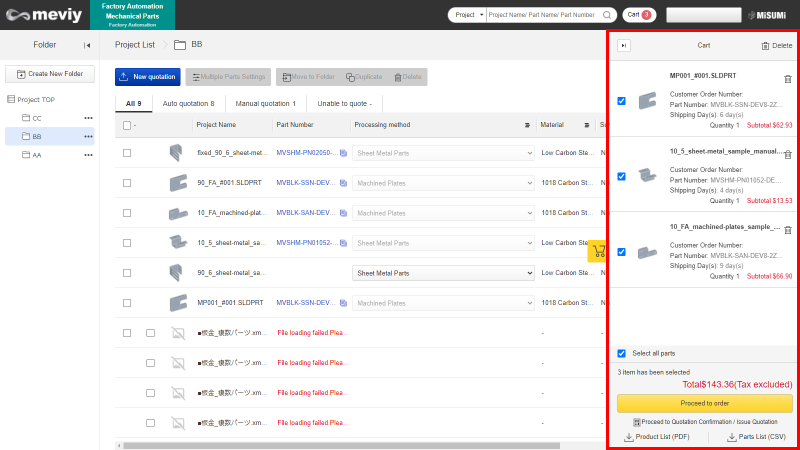Viewport: 800px width, 450px height.
Task: Open options menu for CC folder
Action: (x=88, y=118)
